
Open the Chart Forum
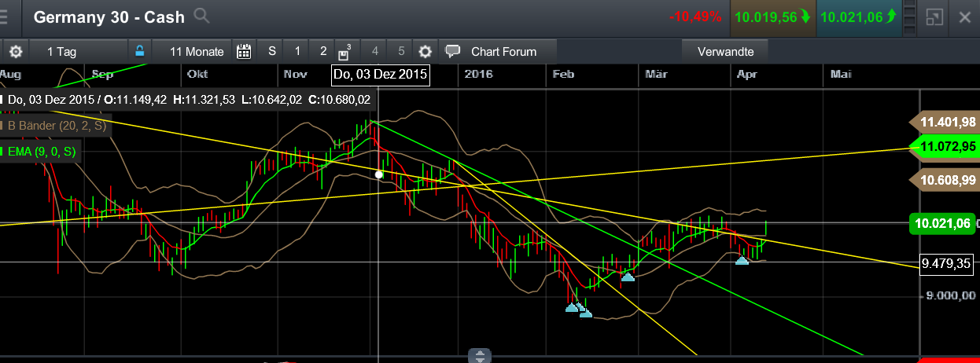tap(503, 52)
